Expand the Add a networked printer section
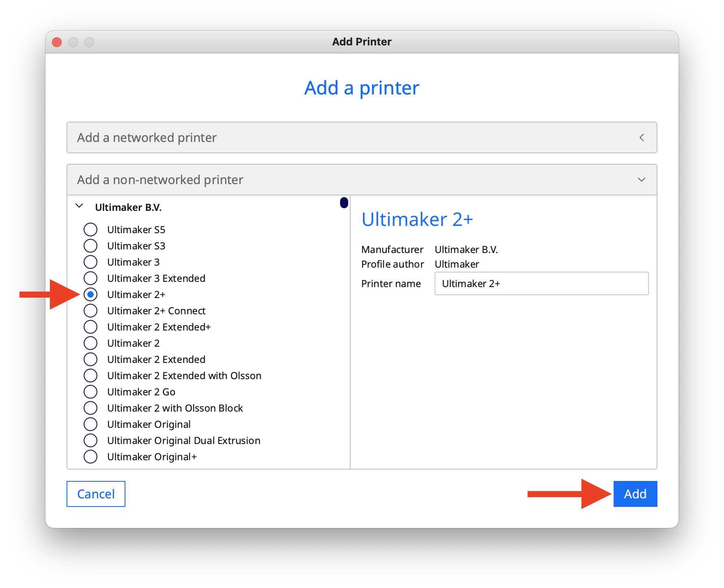The height and width of the screenshot is (588, 724). 362,137
